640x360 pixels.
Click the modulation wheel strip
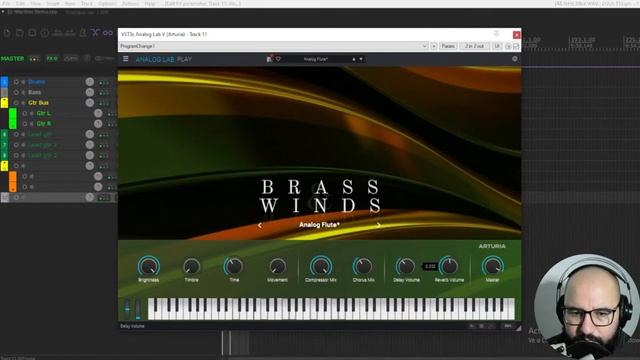(138, 309)
